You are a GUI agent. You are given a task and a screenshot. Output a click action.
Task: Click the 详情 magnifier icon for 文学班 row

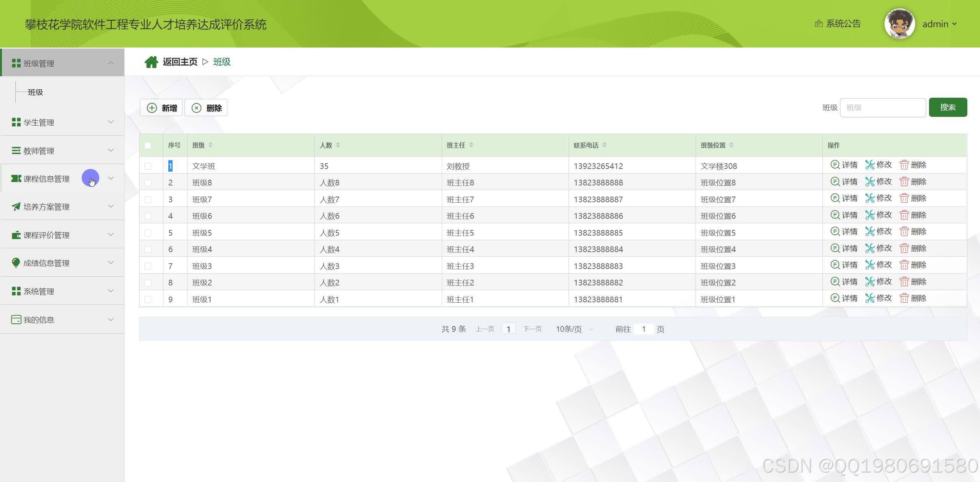pos(835,165)
